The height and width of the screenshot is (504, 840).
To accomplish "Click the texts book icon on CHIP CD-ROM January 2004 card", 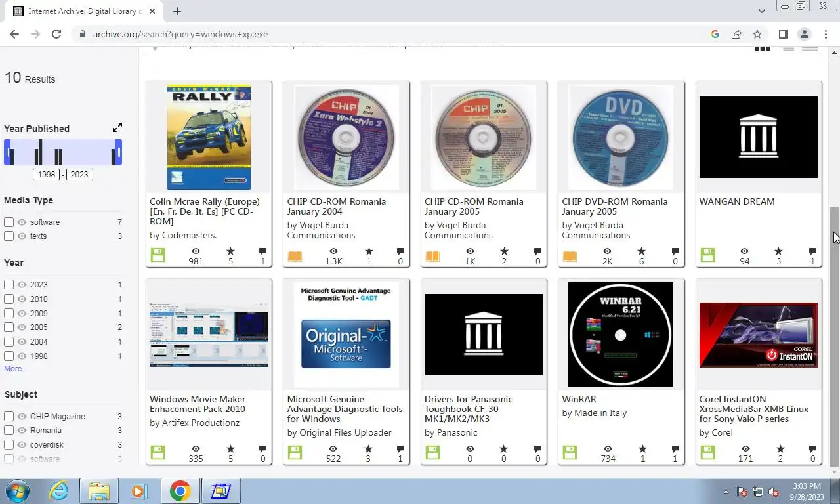I will pyautogui.click(x=295, y=255).
